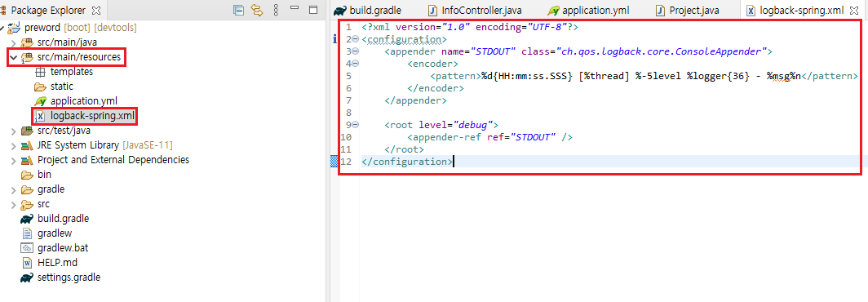
Task: Switch to application.yml editor tab
Action: click(x=588, y=10)
